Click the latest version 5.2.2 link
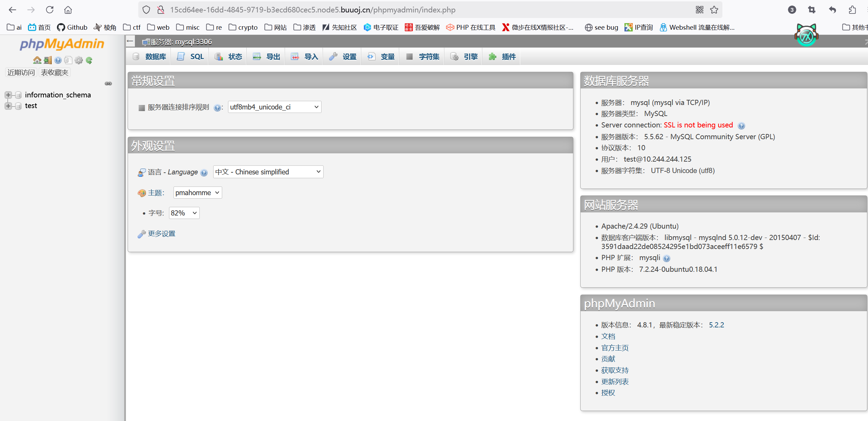This screenshot has width=868, height=421. pos(717,325)
